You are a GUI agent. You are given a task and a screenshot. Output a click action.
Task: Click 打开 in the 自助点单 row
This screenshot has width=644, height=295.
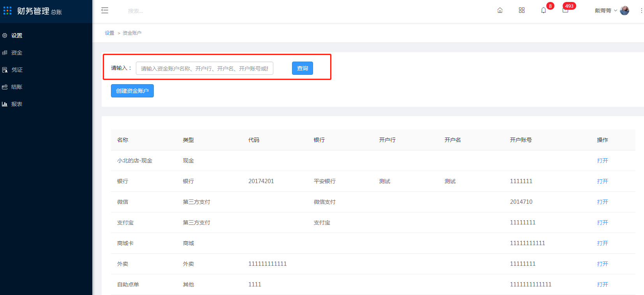coord(602,284)
